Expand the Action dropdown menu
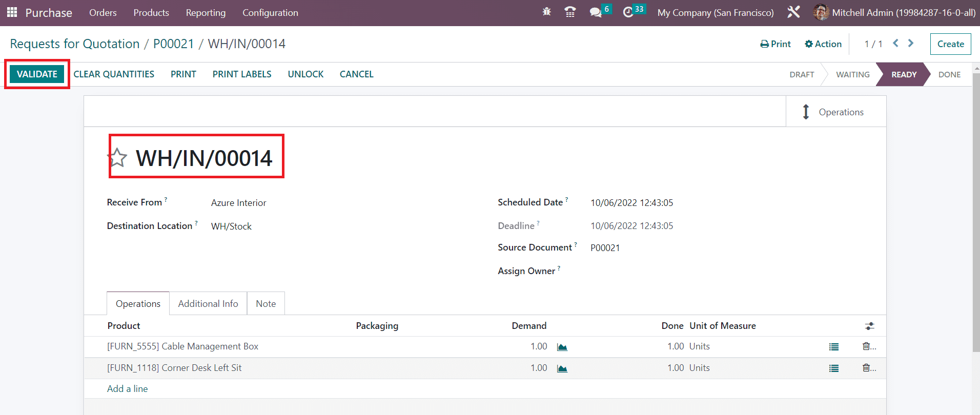The image size is (980, 415). 823,44
